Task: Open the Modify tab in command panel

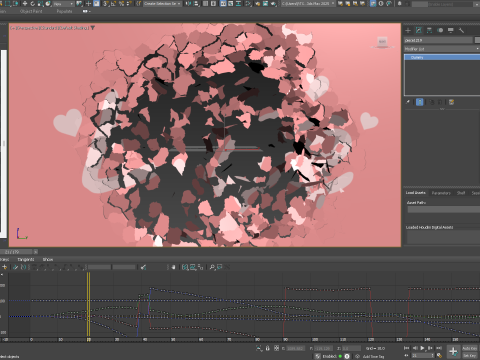Action: 419,30
